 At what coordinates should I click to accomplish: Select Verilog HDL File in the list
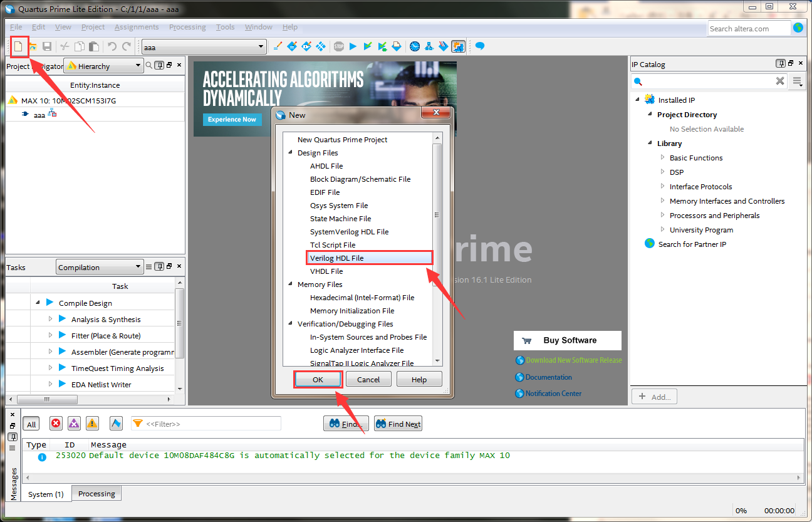point(370,258)
